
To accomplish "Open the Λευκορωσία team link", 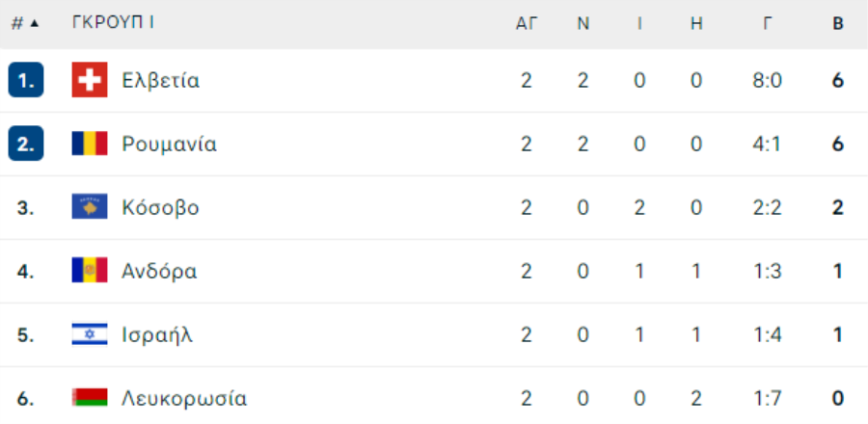I will [184, 399].
